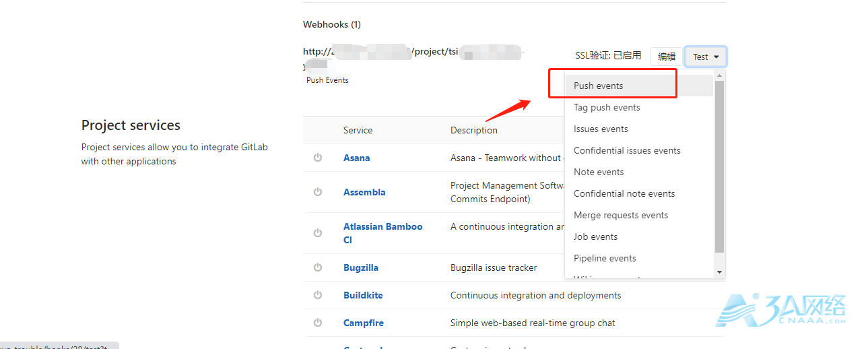The image size is (868, 349).
Task: Click the Webhooks (1) heading
Action: pos(332,24)
